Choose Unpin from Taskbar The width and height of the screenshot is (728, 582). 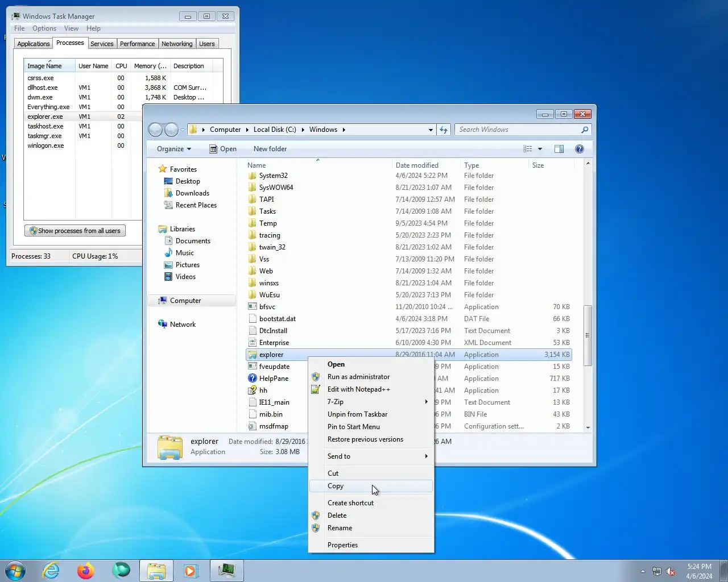[371, 414]
